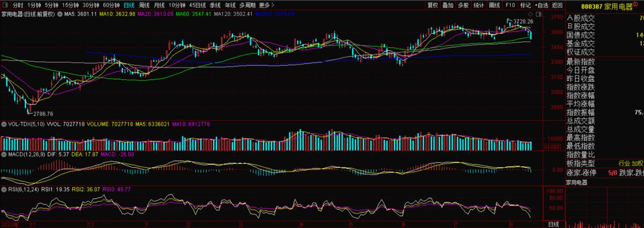Image resolution: width=644 pixels, height=228 pixels.
Task: Click the 基金成交 row
Action: pos(605,43)
